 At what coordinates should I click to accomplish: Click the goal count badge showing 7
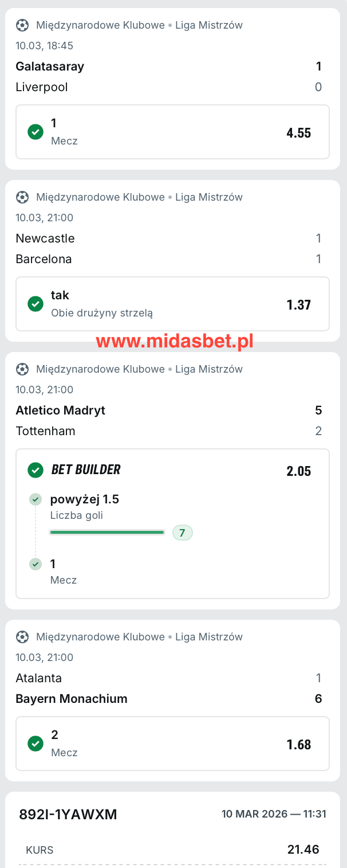183,533
